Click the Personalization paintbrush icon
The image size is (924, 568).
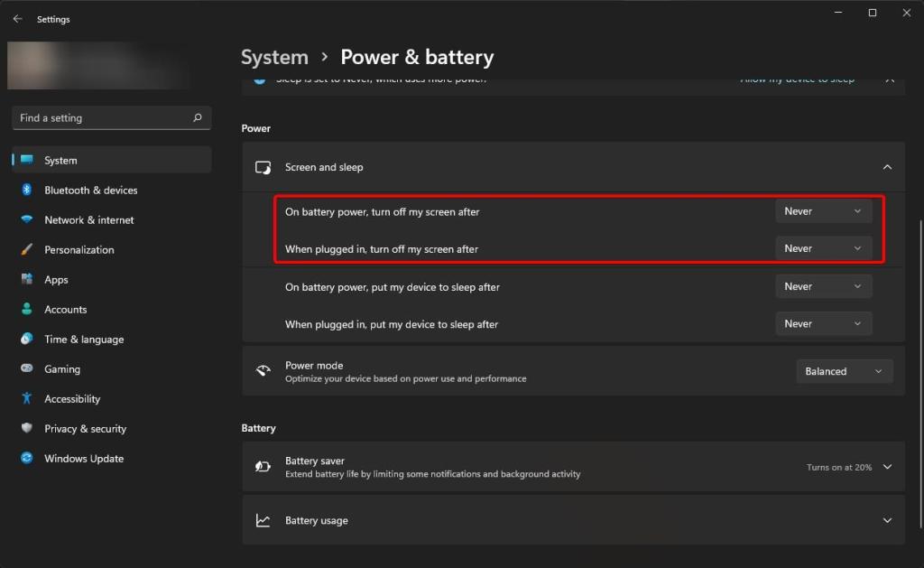(26, 249)
